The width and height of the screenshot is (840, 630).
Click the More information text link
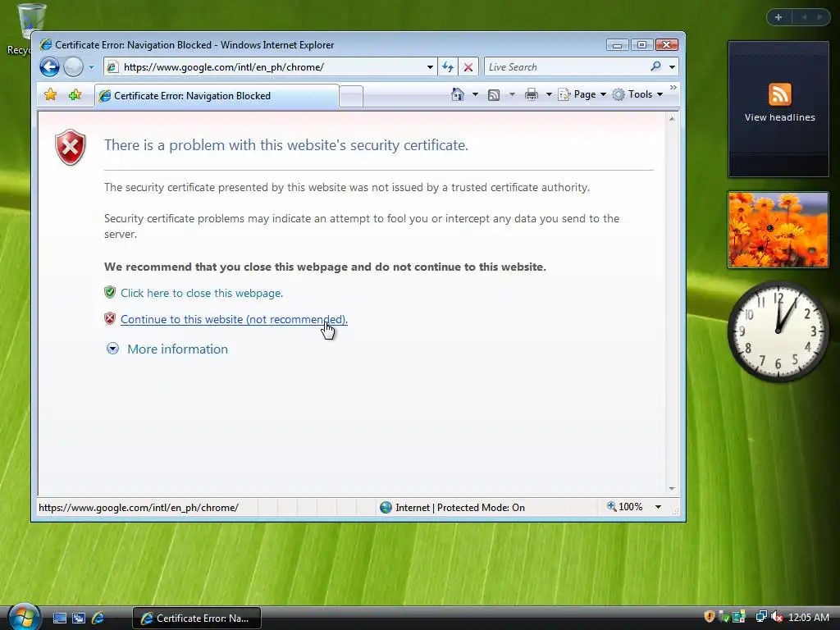(177, 349)
